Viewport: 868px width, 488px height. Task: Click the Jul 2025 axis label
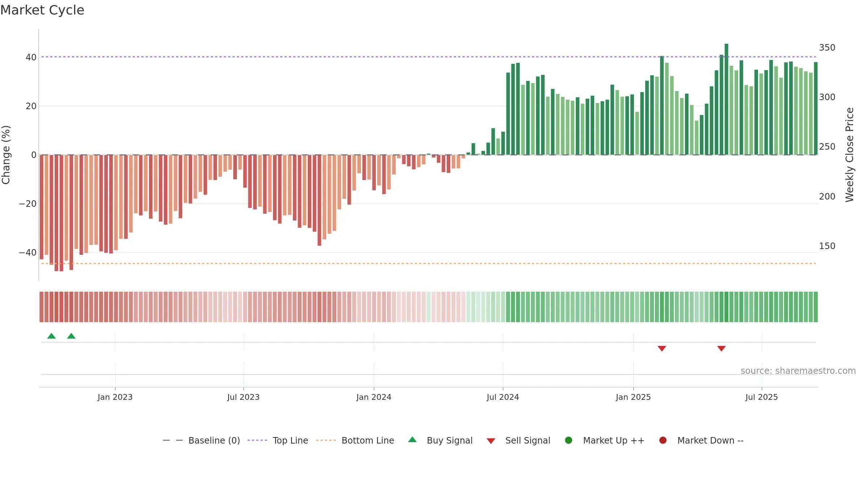[762, 397]
